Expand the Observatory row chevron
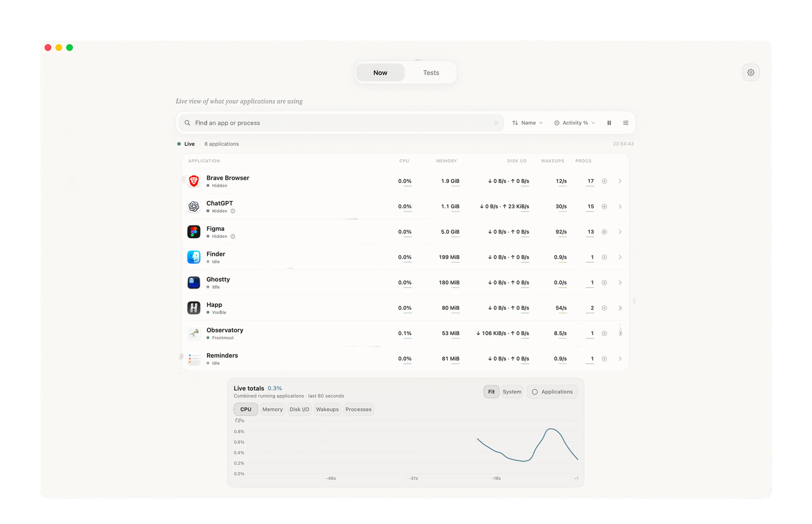Image resolution: width=812 pixels, height=524 pixels. pos(620,333)
